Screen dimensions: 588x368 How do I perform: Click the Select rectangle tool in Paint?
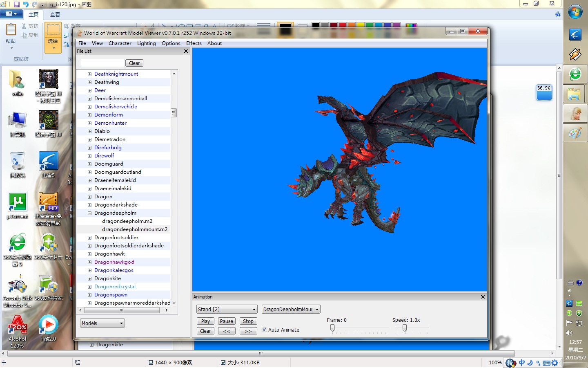53,30
